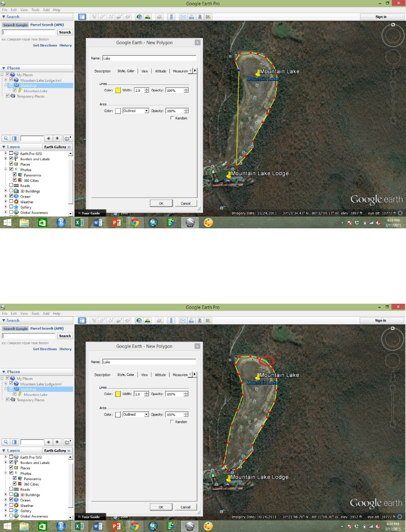
Task: Open Add menu in bottom screenshot
Action: (46, 314)
